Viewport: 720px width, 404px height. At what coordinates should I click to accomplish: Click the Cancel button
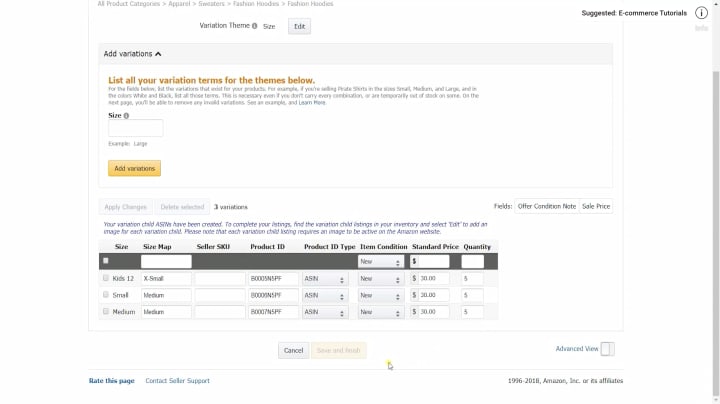coord(293,350)
